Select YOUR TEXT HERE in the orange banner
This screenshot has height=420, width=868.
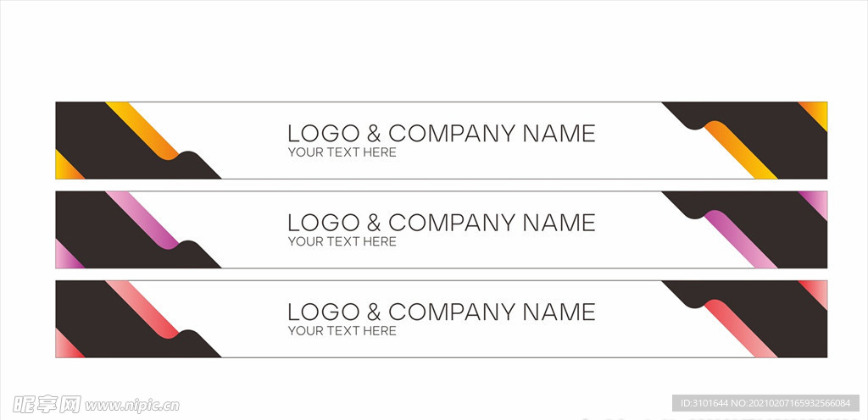tap(342, 152)
